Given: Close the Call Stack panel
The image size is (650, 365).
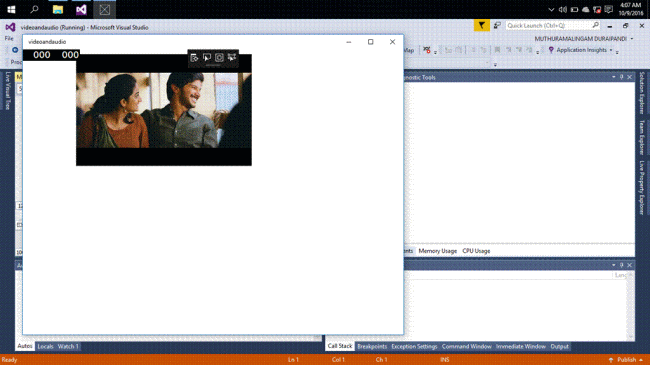Looking at the screenshot, I should [630, 265].
